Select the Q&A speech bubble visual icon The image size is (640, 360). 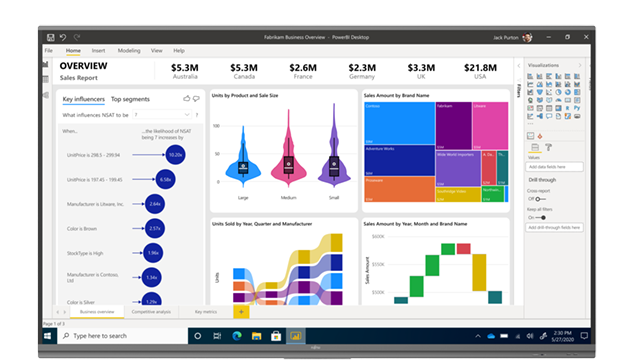(549, 116)
